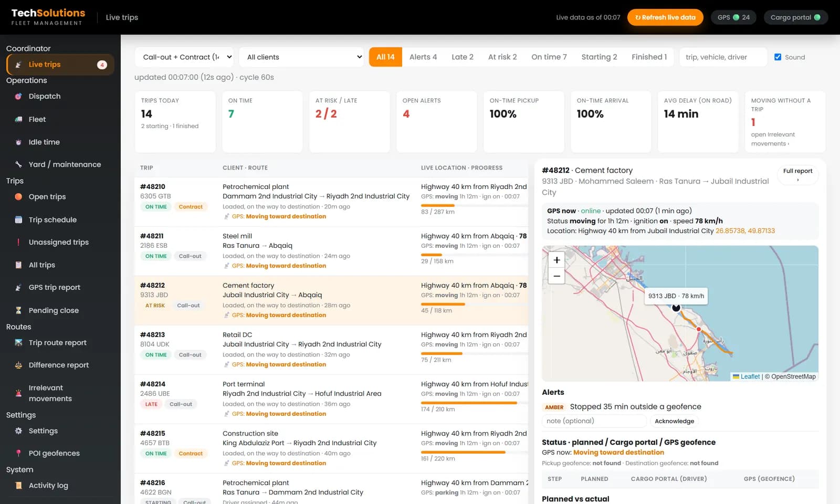Click the trip, vehicle, driver search field
The height and width of the screenshot is (504, 840).
click(x=723, y=57)
